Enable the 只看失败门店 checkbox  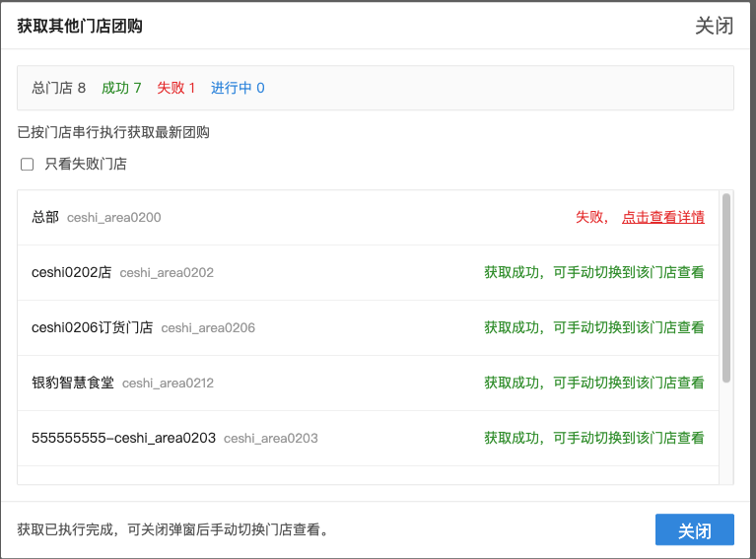[x=27, y=165]
